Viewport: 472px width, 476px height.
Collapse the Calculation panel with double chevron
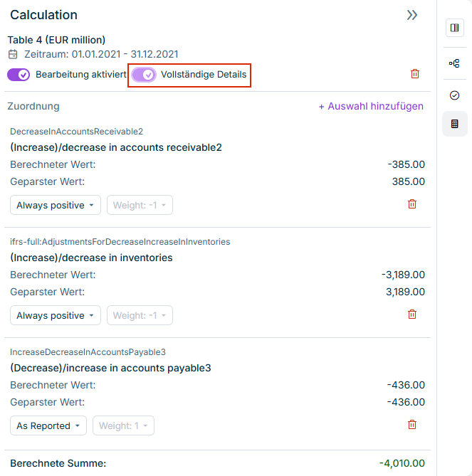411,15
